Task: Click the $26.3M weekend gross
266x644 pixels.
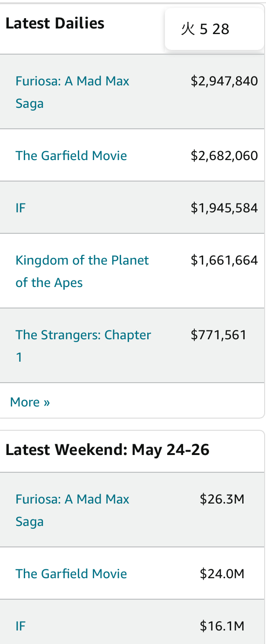Action: (x=222, y=499)
